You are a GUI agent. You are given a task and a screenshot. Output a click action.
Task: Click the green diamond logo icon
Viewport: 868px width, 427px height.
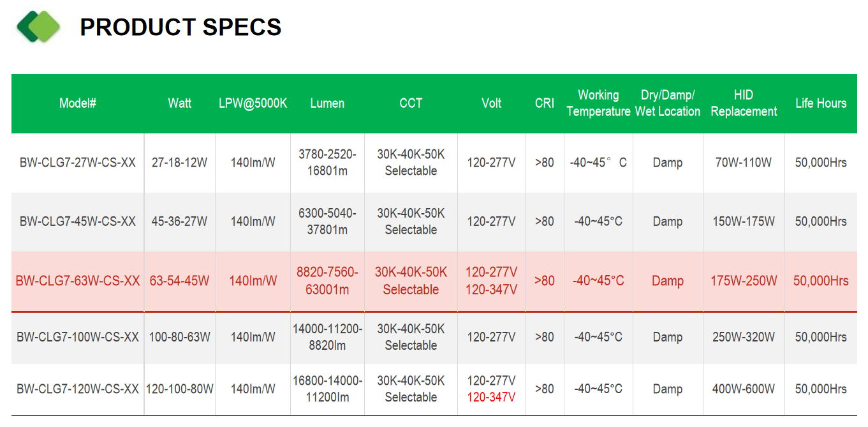click(x=38, y=27)
